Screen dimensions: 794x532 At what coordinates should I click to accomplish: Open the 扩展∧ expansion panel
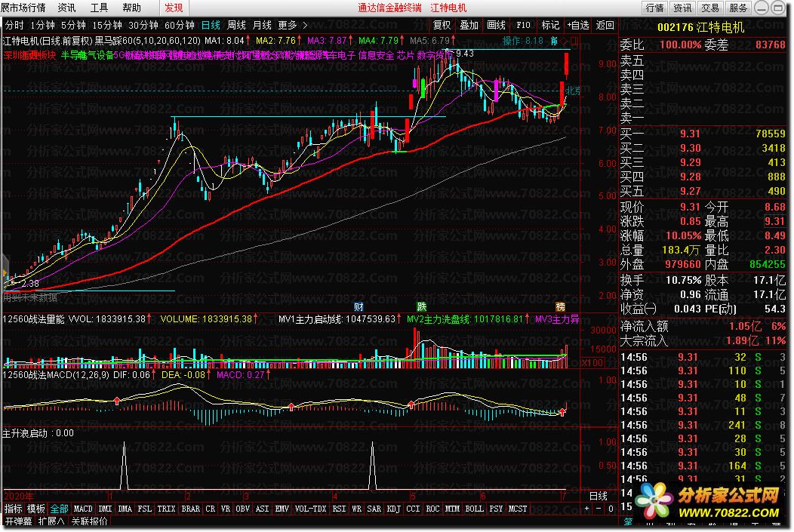point(51,521)
